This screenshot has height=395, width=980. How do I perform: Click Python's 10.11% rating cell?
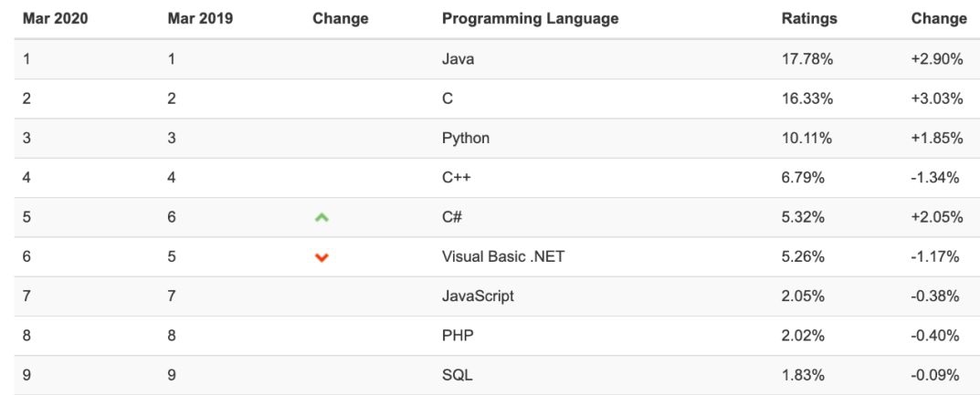coord(803,138)
